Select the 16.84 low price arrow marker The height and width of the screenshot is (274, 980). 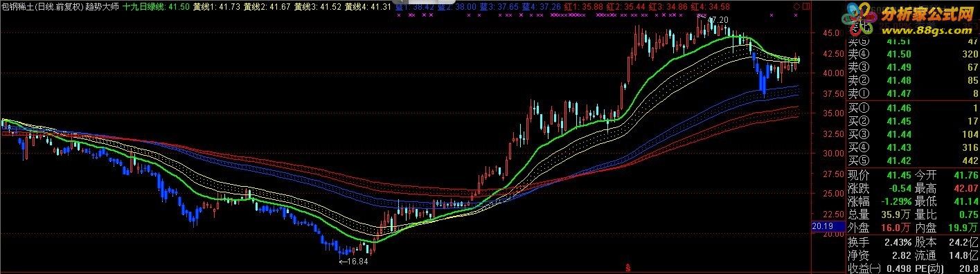pyautogui.click(x=353, y=262)
